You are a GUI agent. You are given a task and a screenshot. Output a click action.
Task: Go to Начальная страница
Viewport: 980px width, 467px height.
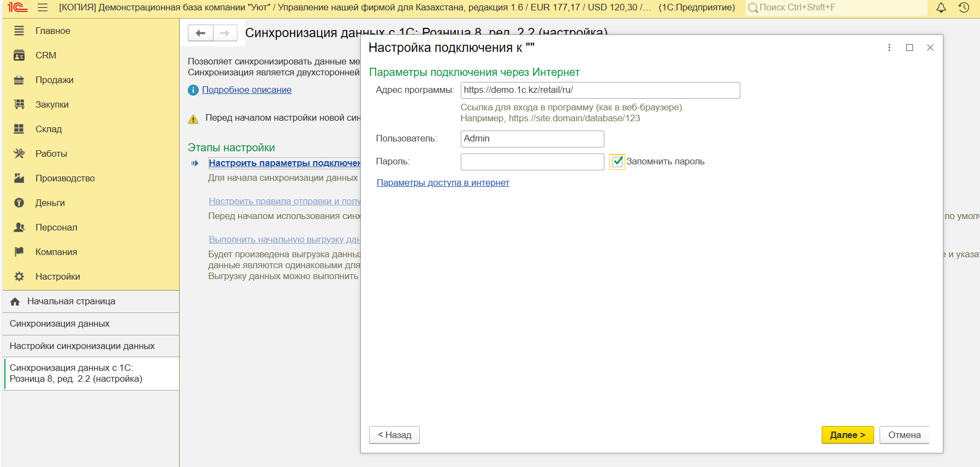tap(71, 302)
